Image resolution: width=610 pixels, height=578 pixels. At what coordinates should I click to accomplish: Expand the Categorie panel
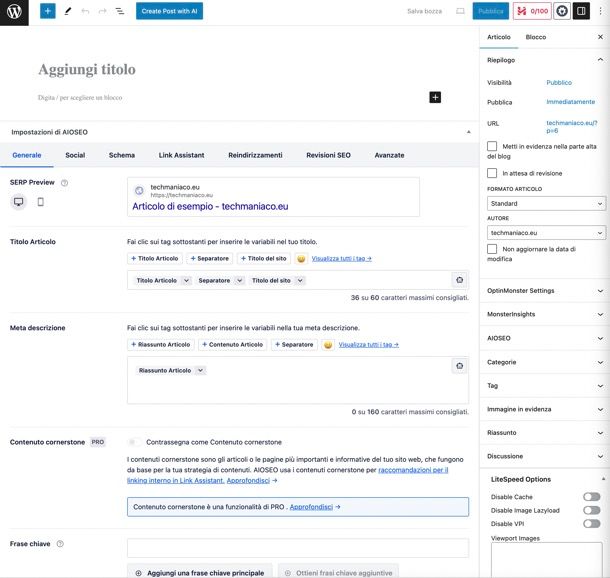[545, 362]
